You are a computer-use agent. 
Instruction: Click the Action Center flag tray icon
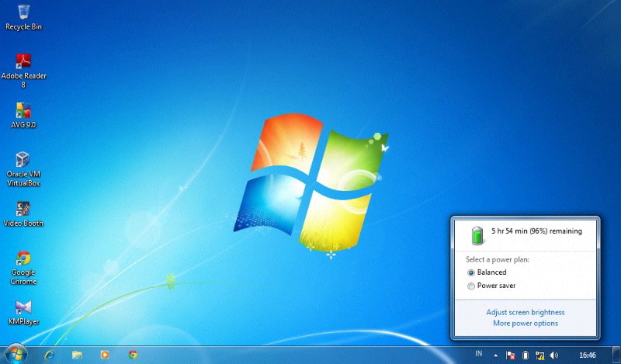[x=511, y=355]
